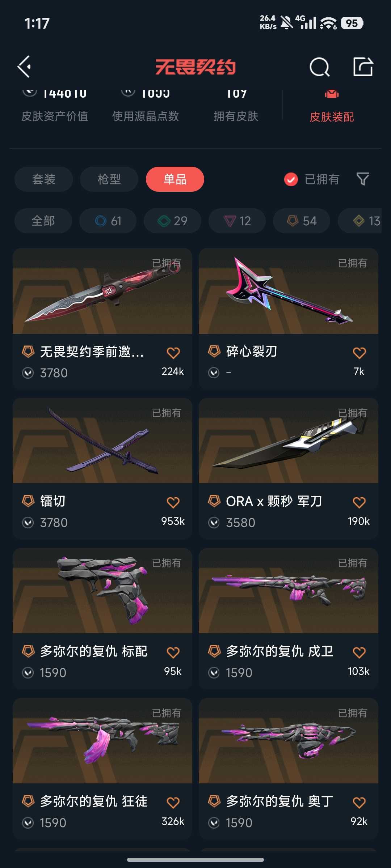Filter by purple tier 12 chip
This screenshot has height=868, width=391.
pyautogui.click(x=237, y=221)
